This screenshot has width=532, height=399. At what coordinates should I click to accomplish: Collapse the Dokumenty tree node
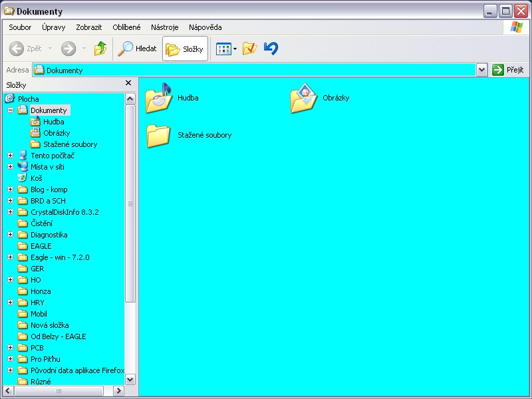pos(11,110)
